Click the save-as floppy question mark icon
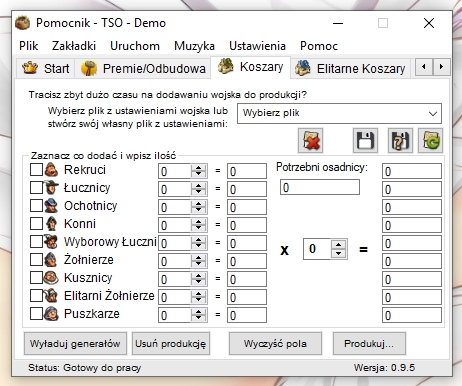Image resolution: width=462 pixels, height=386 pixels. pos(400,140)
